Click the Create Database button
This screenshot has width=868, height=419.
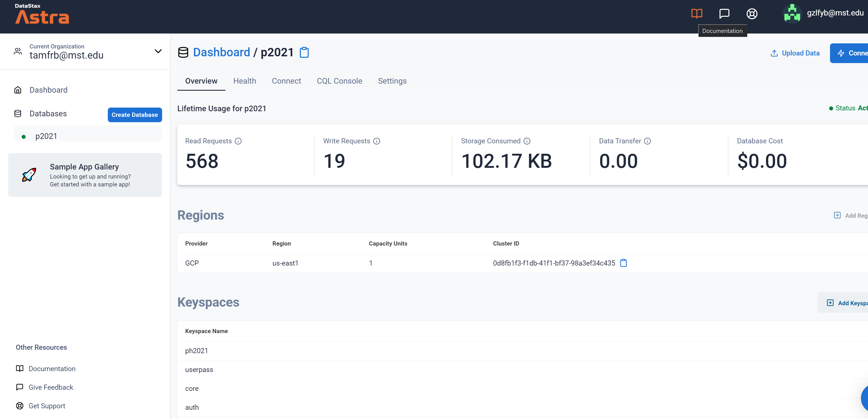click(135, 115)
